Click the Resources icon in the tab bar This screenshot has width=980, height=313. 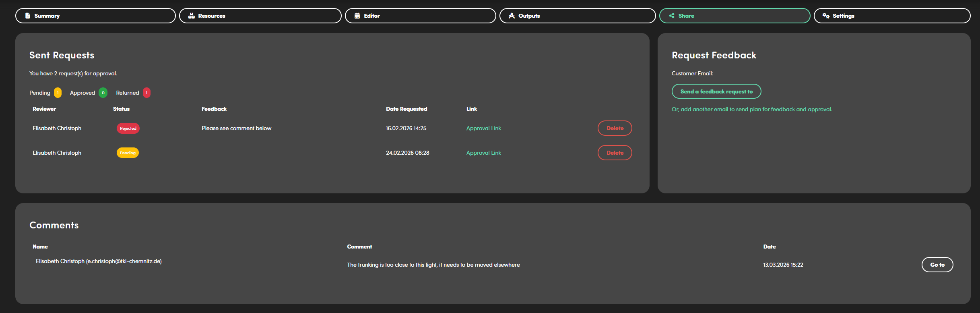click(192, 16)
